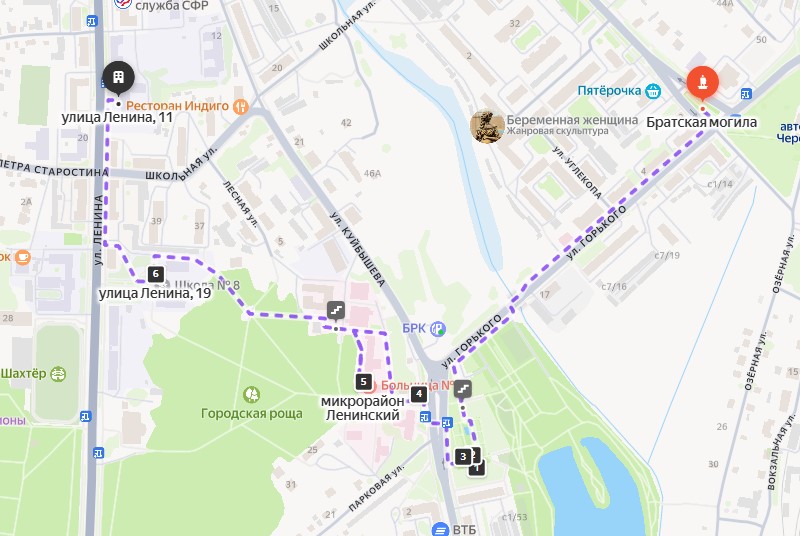Select the Пятёрочка shop basket icon

pos(653,91)
